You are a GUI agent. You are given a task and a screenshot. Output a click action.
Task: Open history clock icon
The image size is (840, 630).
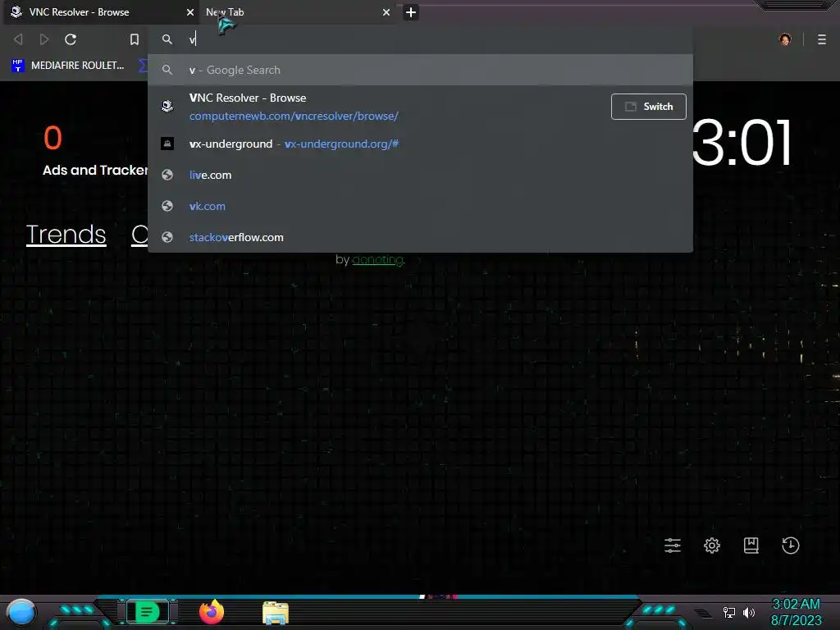click(791, 546)
